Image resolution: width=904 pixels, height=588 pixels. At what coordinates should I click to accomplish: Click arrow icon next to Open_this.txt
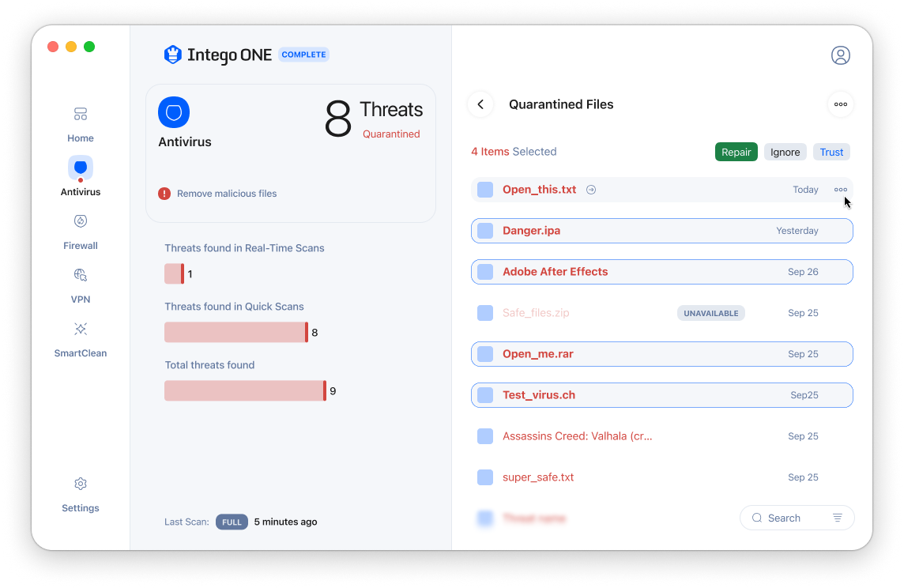591,190
